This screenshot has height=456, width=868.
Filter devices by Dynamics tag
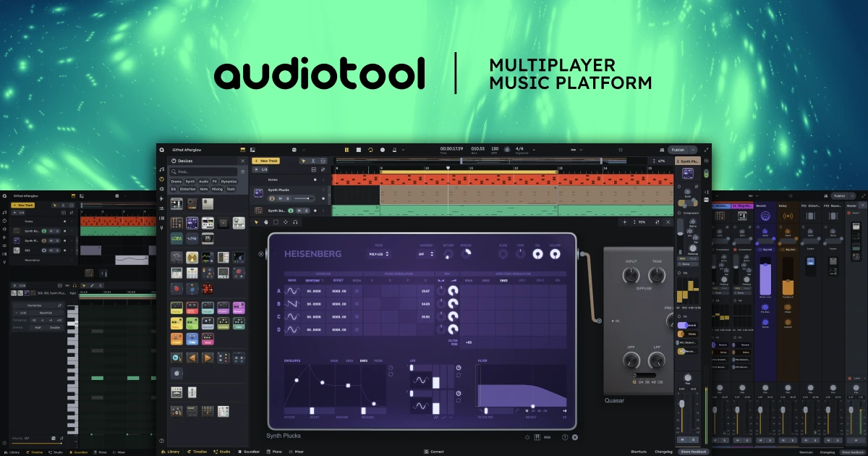point(229,182)
